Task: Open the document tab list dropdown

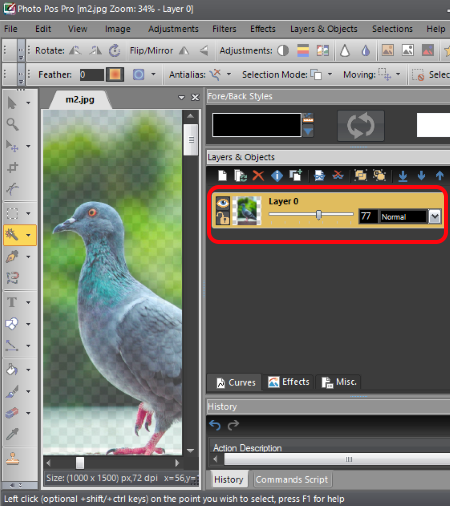Action: (181, 97)
